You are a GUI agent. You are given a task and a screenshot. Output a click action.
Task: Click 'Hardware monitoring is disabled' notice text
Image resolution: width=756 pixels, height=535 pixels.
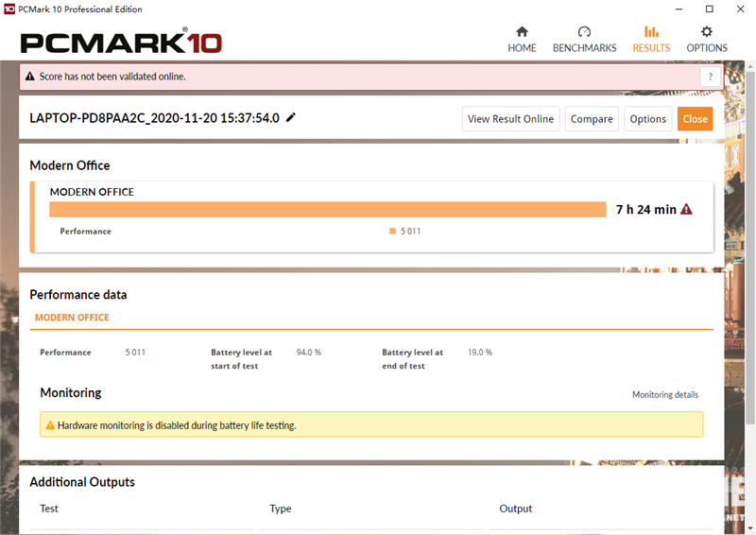pos(177,425)
